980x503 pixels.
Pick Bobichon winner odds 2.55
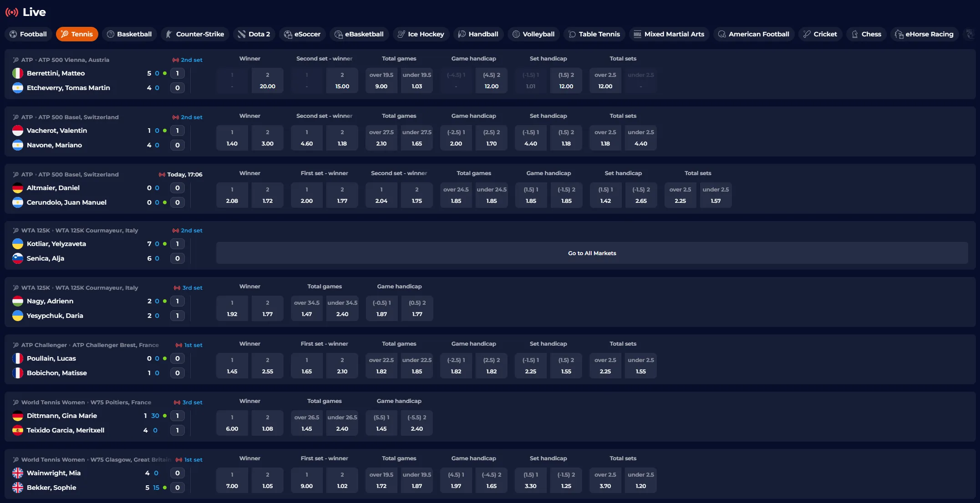click(x=268, y=366)
